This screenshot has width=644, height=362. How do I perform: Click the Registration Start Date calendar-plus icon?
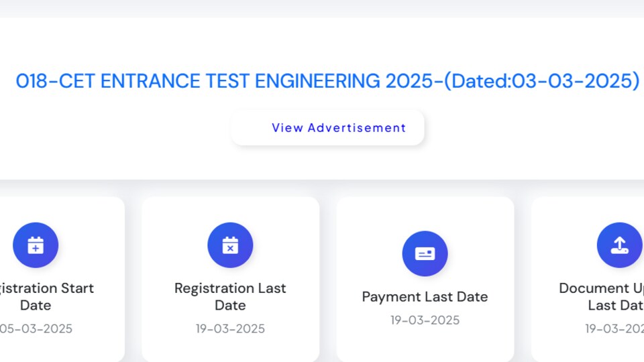pos(36,245)
